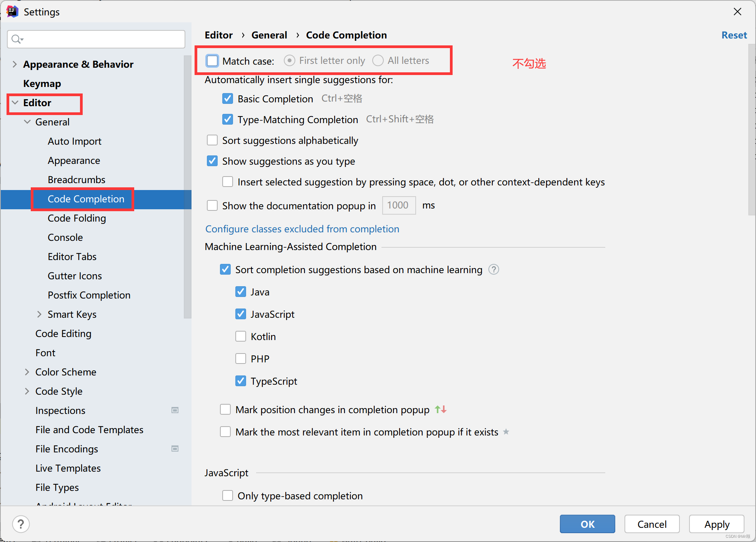Viewport: 756px width, 542px height.
Task: Click the star icon for most relevant item
Action: click(506, 432)
